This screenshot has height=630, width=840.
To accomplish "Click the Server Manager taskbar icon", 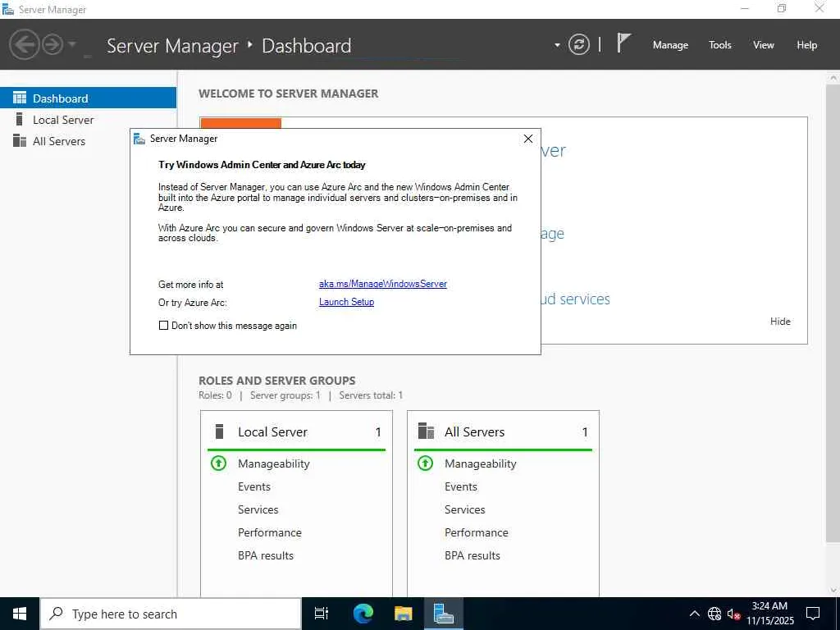I will tap(444, 614).
